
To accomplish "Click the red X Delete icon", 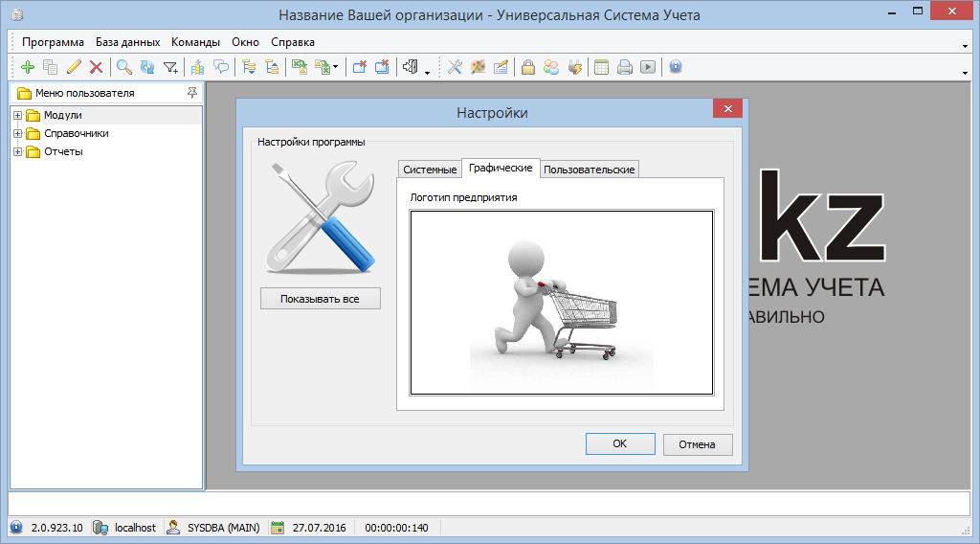I will click(96, 67).
